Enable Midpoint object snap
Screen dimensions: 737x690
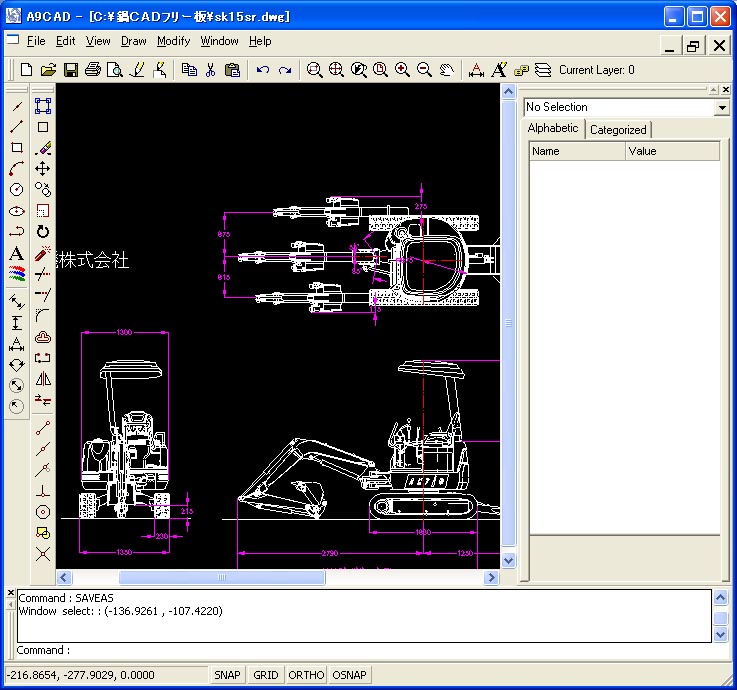43,449
